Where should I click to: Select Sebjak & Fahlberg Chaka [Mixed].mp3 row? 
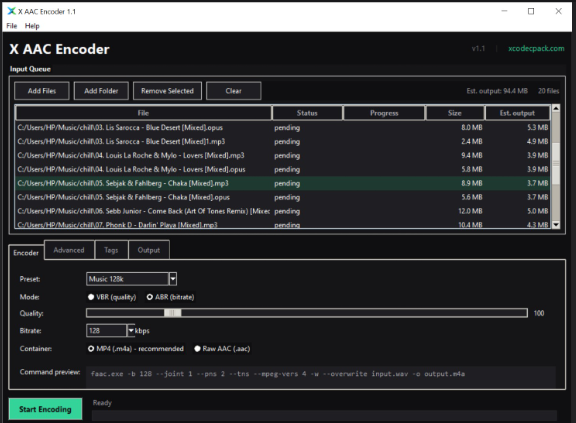(x=282, y=183)
